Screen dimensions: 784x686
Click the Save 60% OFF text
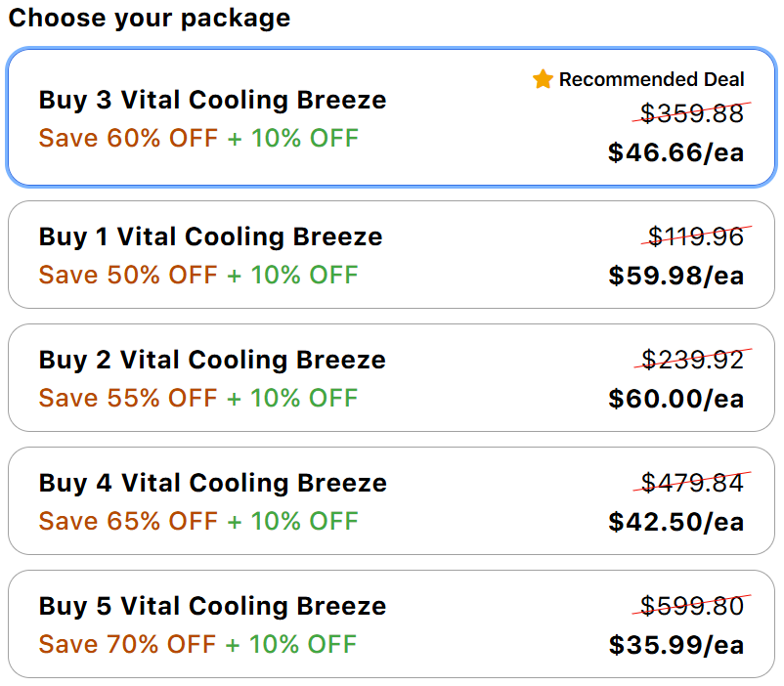(128, 138)
